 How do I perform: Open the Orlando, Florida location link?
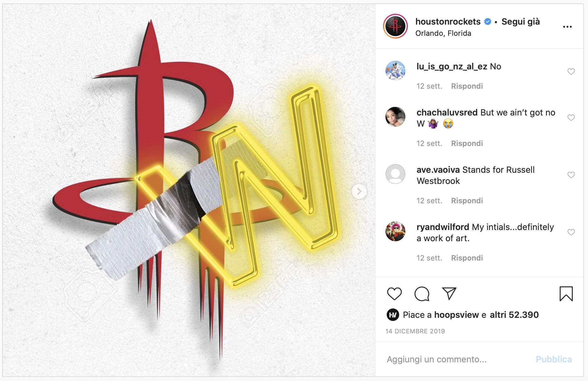click(x=443, y=33)
